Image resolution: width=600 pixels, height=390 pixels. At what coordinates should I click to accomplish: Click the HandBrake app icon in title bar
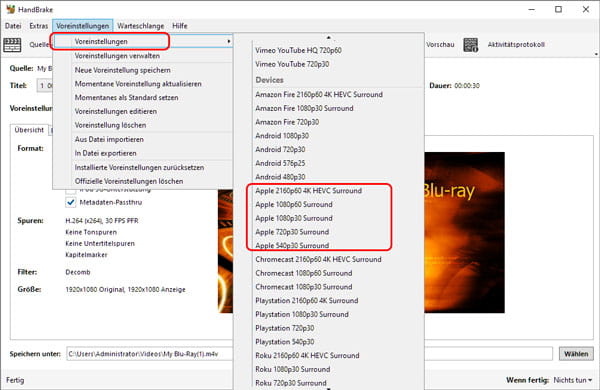pyautogui.click(x=10, y=9)
